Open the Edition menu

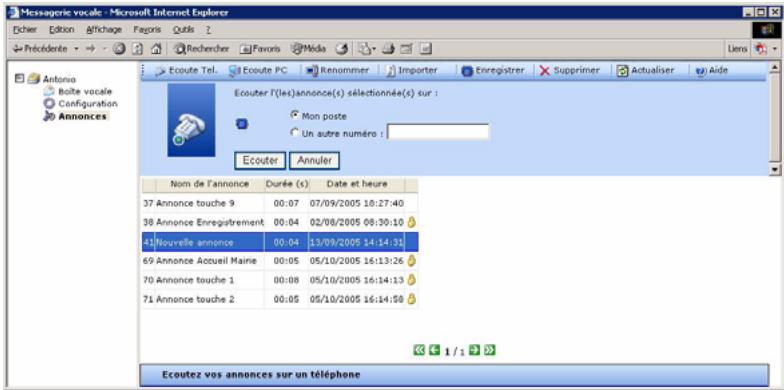tap(62, 30)
